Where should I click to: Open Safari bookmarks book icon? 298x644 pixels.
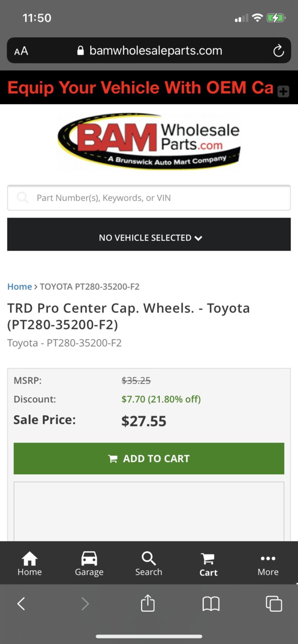coord(211,604)
